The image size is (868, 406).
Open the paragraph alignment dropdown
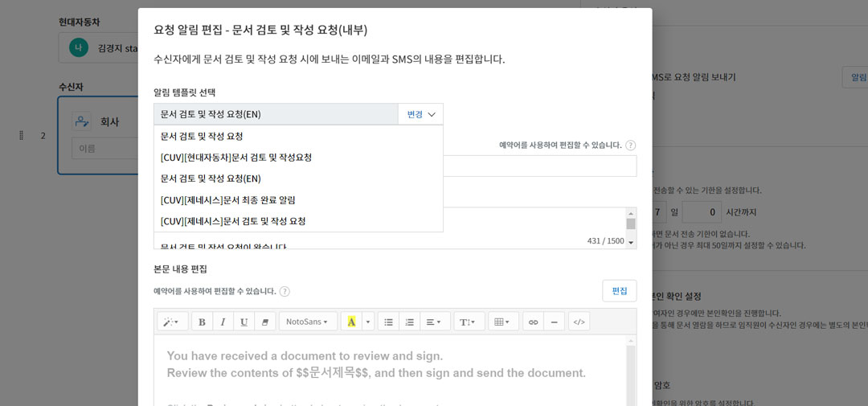435,322
